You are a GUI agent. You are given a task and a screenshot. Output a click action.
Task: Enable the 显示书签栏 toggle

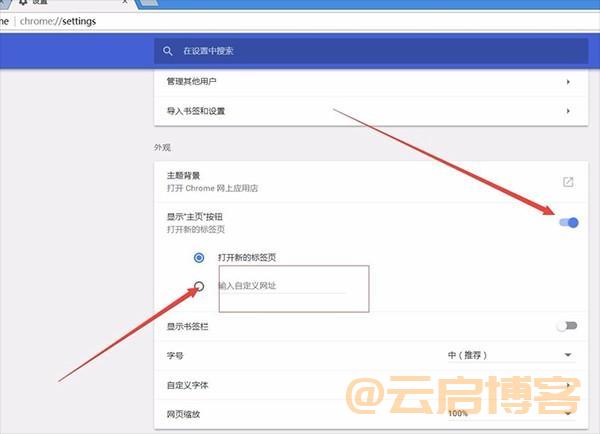(x=567, y=326)
